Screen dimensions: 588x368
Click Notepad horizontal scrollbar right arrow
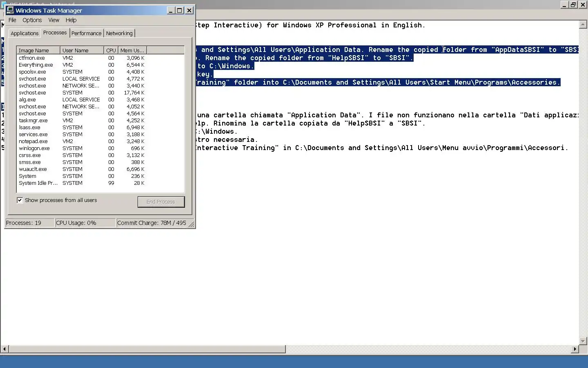(x=575, y=349)
